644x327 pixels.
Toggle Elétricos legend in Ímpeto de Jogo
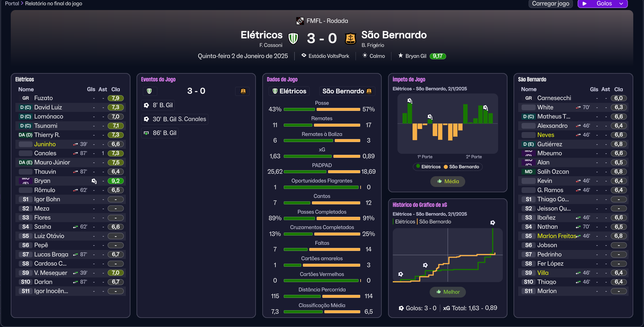point(428,167)
